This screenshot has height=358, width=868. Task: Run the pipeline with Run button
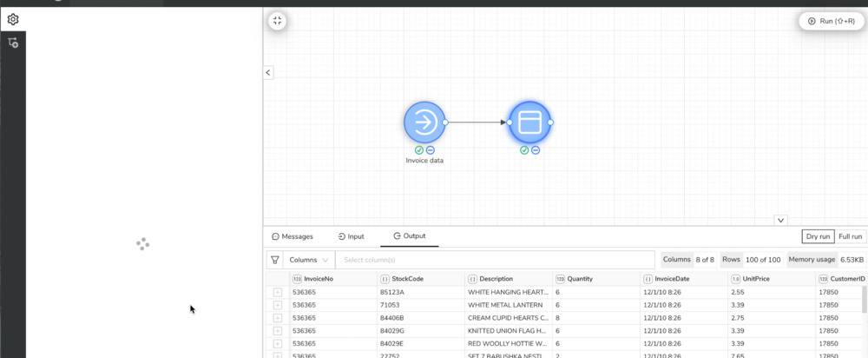831,21
